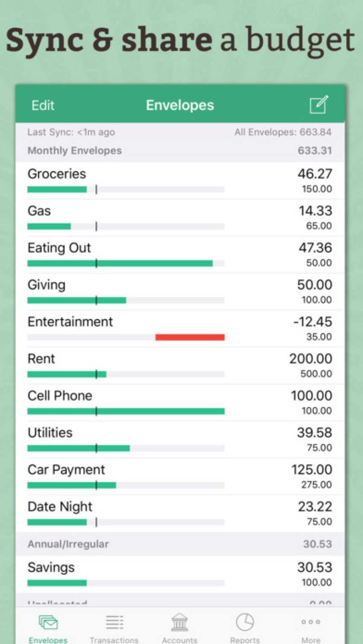Switch to the Transactions tab
This screenshot has width=363, height=644.
point(114,623)
